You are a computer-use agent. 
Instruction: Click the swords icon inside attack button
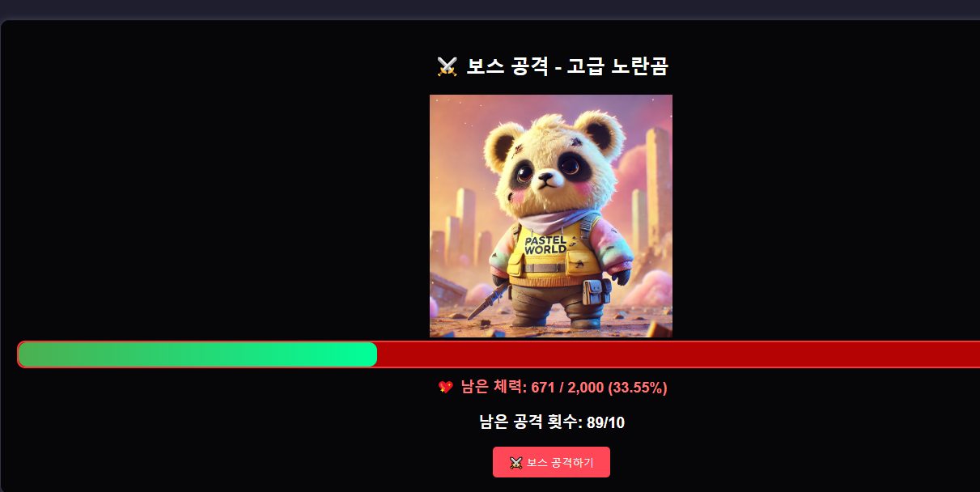click(x=515, y=463)
